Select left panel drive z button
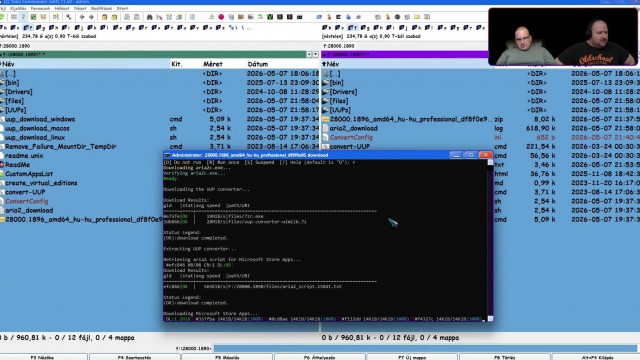Viewport: 640px width, 360px height. coord(220,28)
